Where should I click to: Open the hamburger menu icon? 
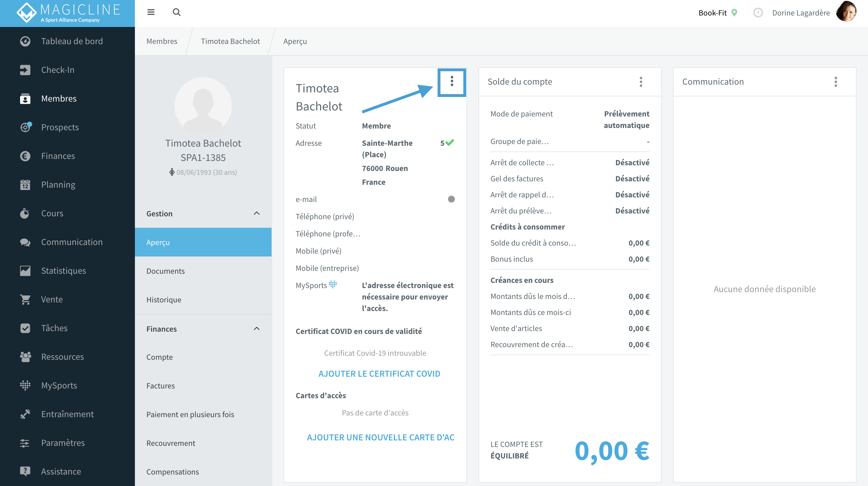click(151, 12)
